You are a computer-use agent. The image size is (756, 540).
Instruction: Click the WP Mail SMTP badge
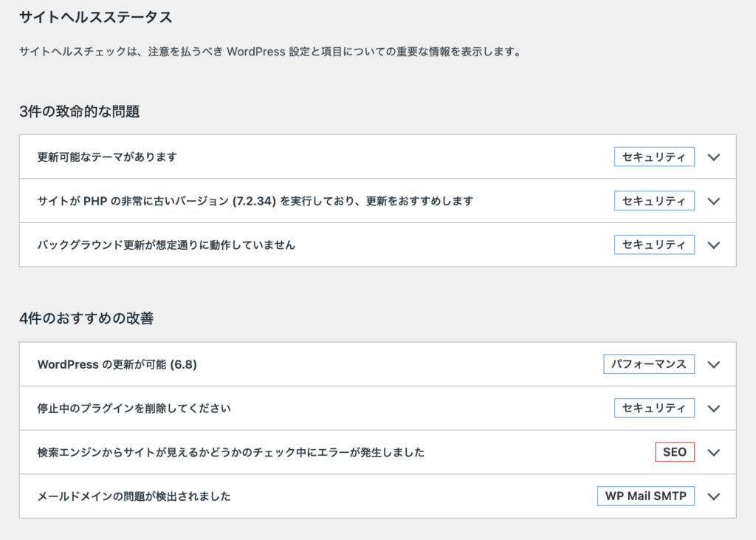[x=646, y=496]
